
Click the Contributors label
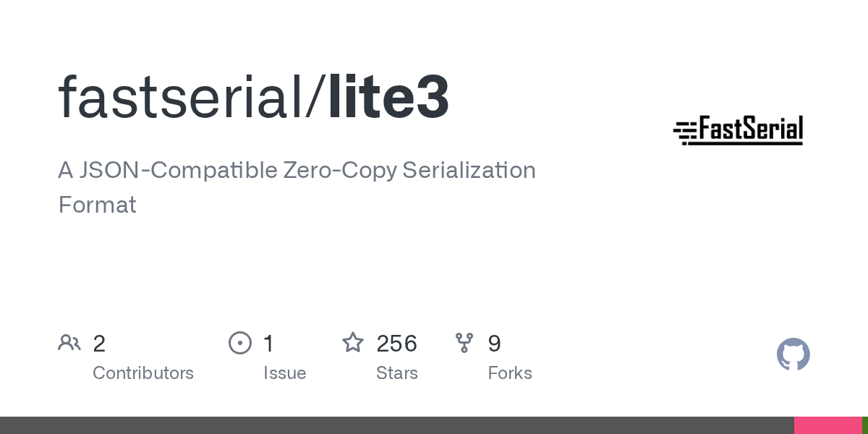click(x=143, y=373)
